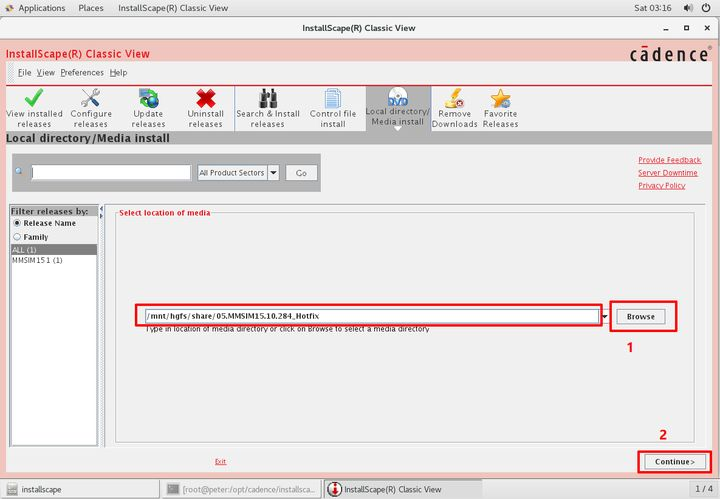Viewport: 720px width, 499px height.
Task: Open Configure releases tool
Action: pyautogui.click(x=91, y=109)
